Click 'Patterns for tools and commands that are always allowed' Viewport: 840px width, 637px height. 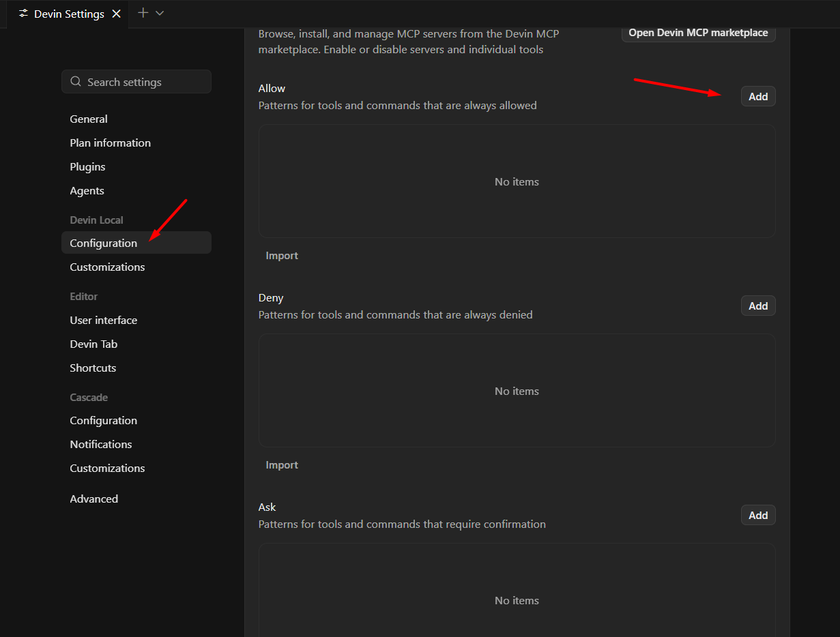pyautogui.click(x=397, y=106)
